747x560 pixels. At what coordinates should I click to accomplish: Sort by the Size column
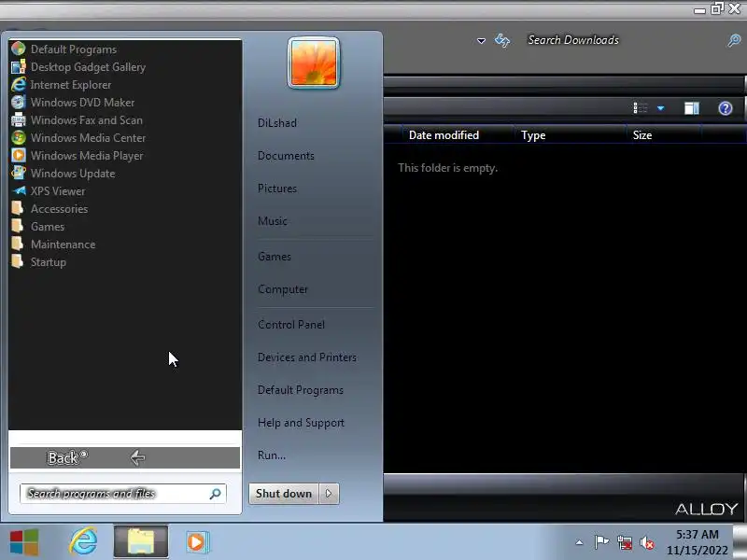coord(664,135)
